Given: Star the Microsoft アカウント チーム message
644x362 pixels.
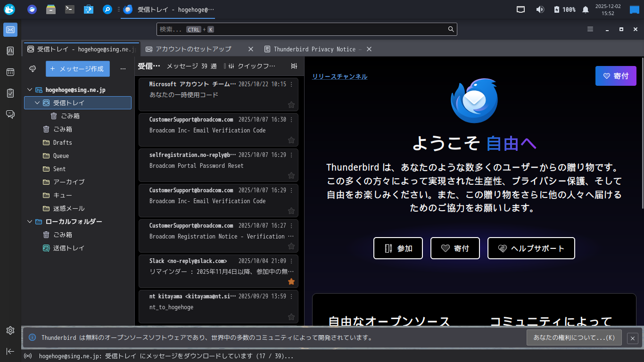Looking at the screenshot, I should tap(291, 105).
